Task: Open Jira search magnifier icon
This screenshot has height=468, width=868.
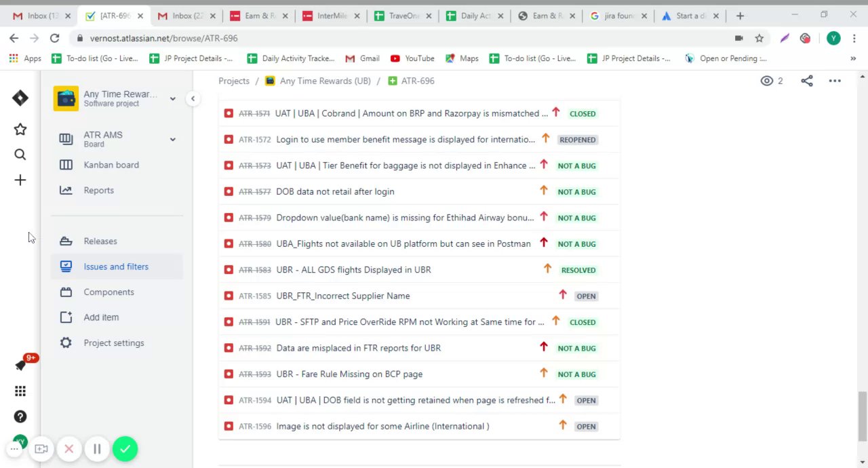Action: coord(20,155)
